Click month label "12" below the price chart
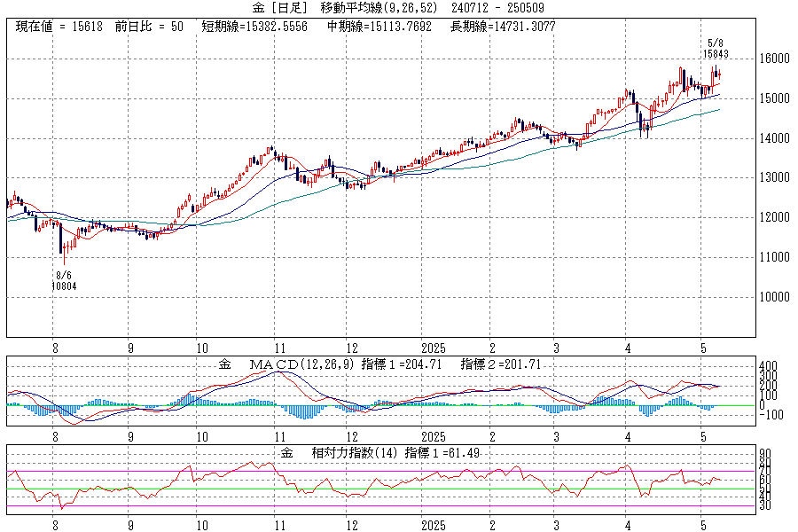798x532 pixels. click(x=352, y=348)
